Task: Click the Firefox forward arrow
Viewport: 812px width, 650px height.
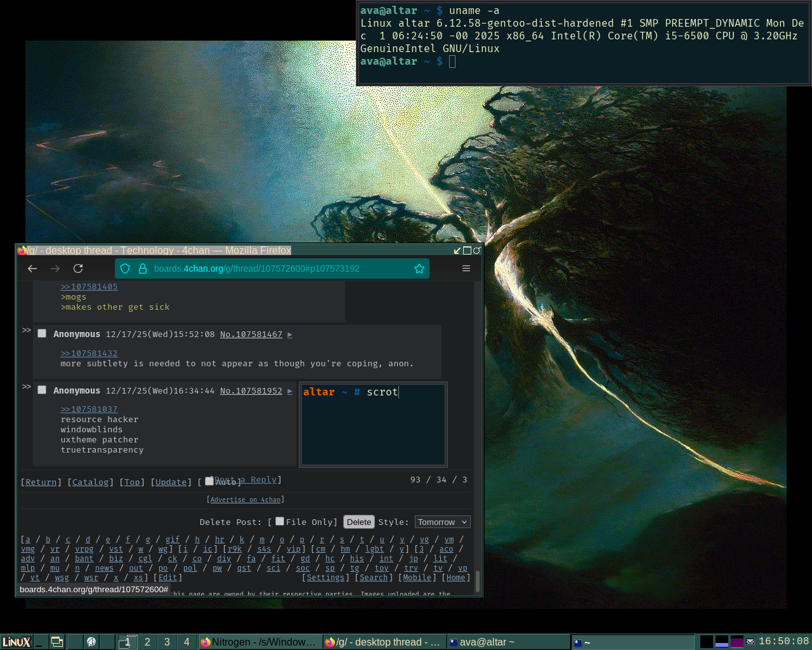Action: pyautogui.click(x=55, y=269)
